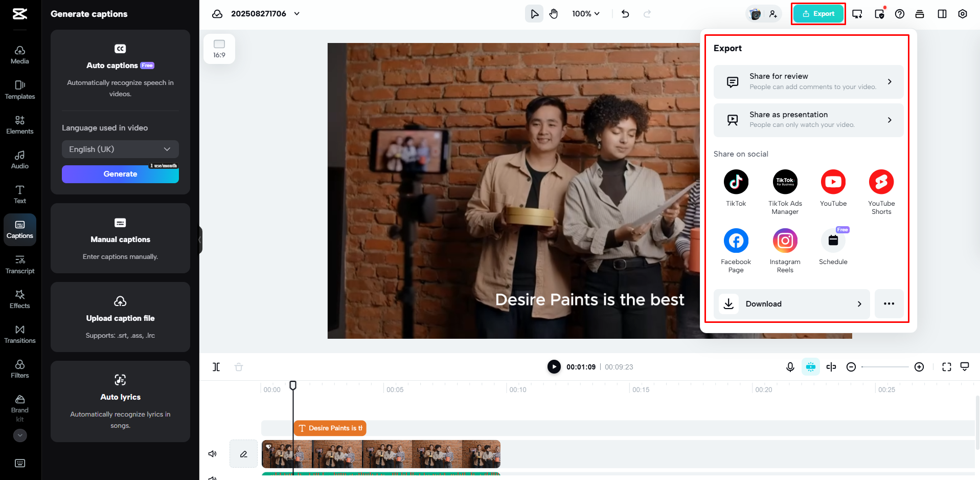The width and height of the screenshot is (980, 480).
Task: Adjust the timeline zoom slider
Action: pos(885,367)
